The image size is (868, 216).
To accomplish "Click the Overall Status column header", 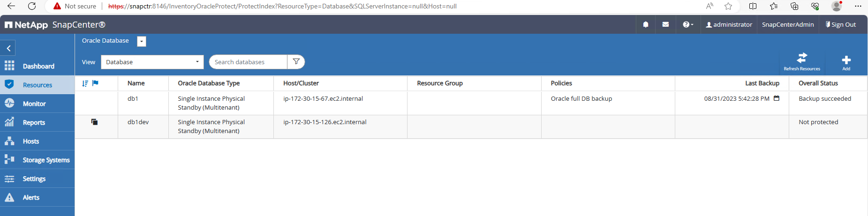I will tap(818, 83).
